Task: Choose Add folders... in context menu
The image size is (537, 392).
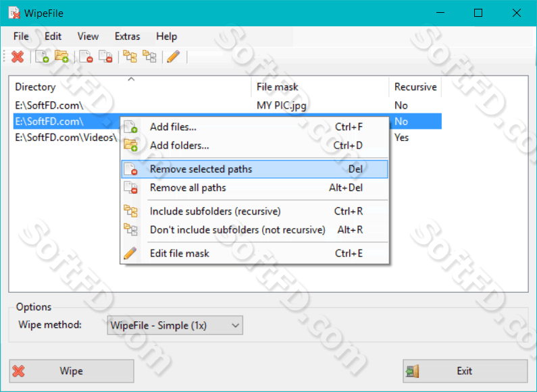Action: click(x=255, y=145)
